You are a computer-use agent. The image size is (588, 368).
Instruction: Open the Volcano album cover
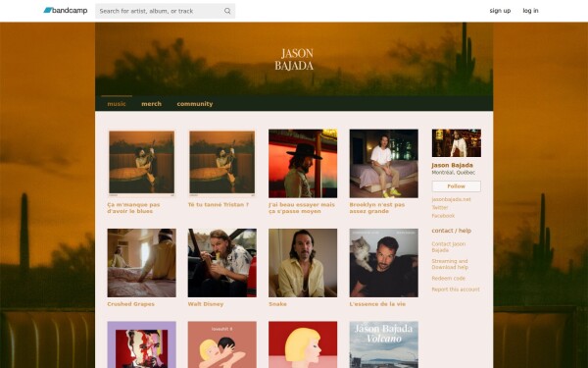[x=383, y=344]
